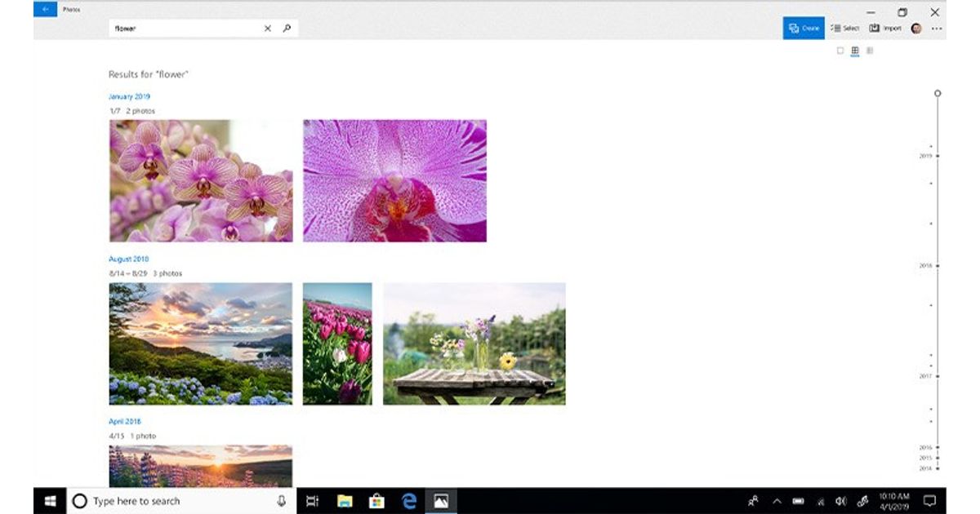Open the See more ellipsis menu

pos(937,29)
